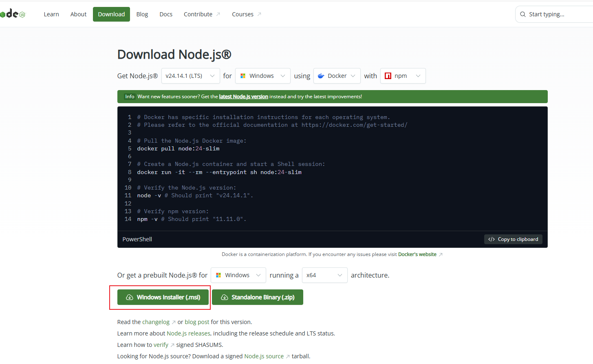Click the "docker run -it --rm" code line

pyautogui.click(x=219, y=172)
